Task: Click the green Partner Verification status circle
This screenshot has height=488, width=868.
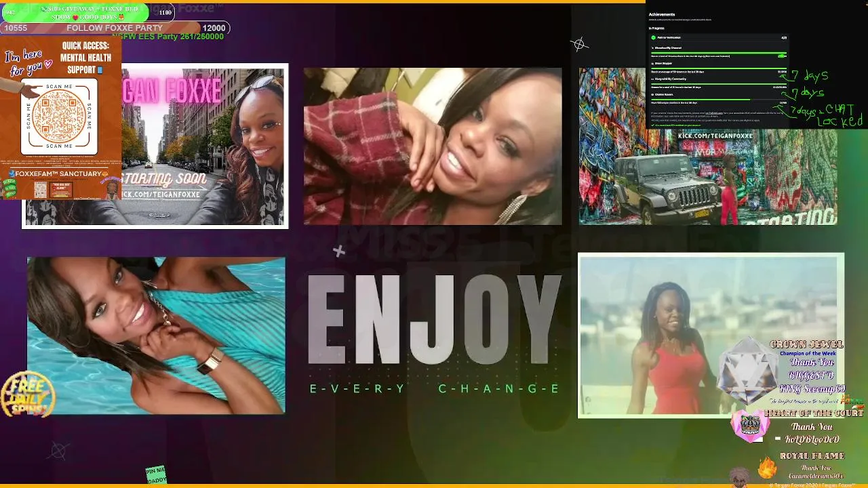Action: point(653,37)
